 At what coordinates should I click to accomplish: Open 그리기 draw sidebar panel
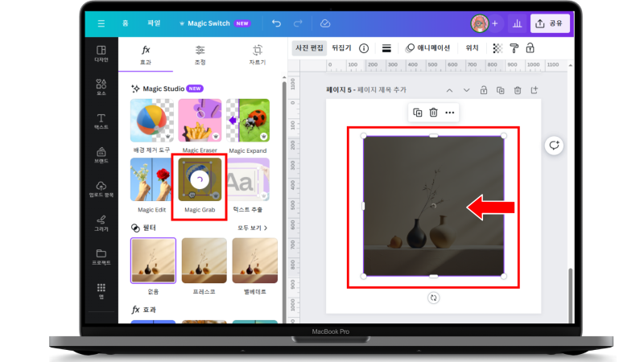click(101, 224)
